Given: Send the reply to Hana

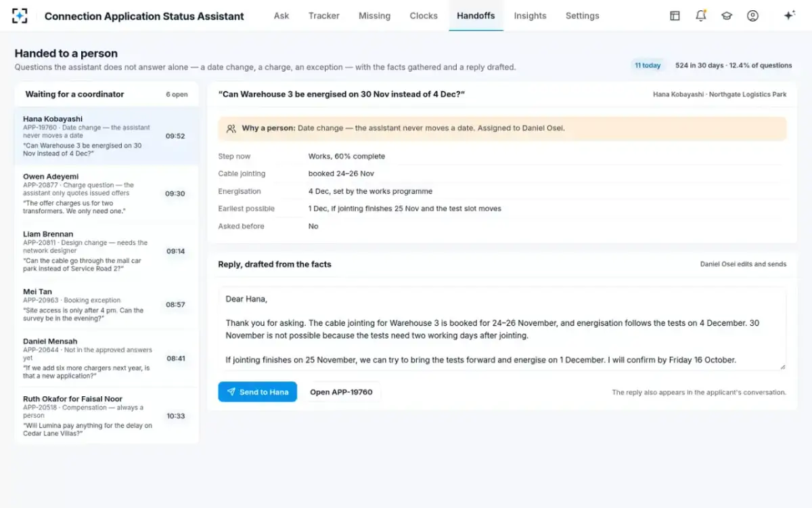Looking at the screenshot, I should click(x=257, y=391).
